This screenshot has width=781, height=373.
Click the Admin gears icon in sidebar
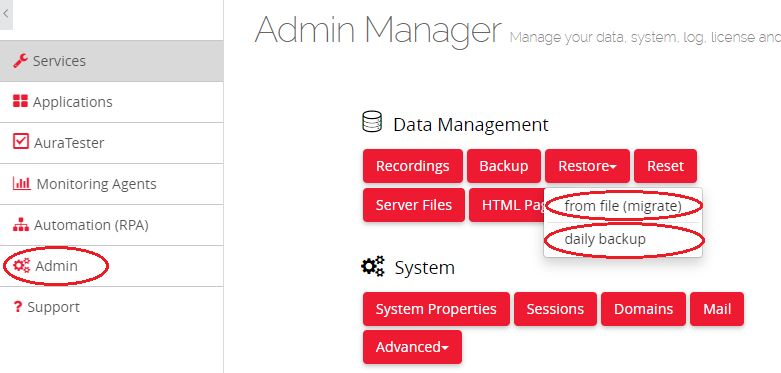[21, 266]
